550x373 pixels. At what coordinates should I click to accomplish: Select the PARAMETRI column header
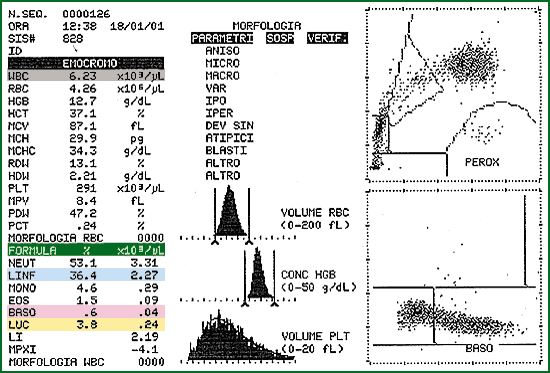click(222, 39)
